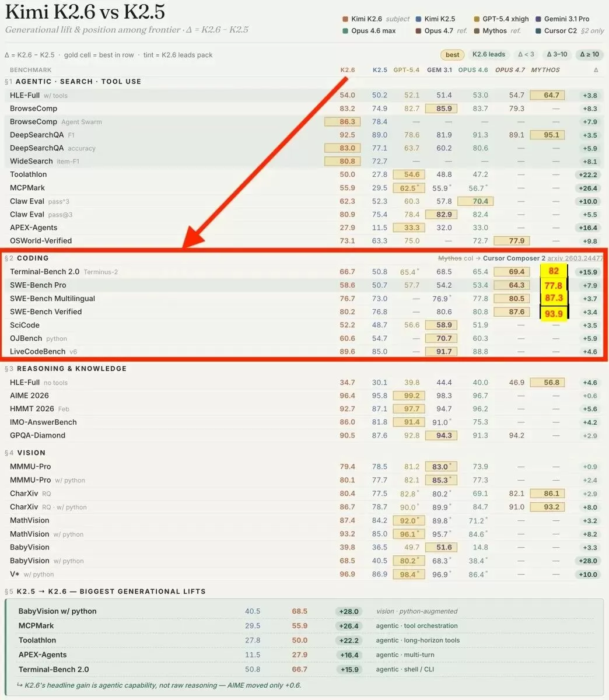
Task: Click the 64.3 cell in SWE-Bench Pro row
Action: (512, 285)
